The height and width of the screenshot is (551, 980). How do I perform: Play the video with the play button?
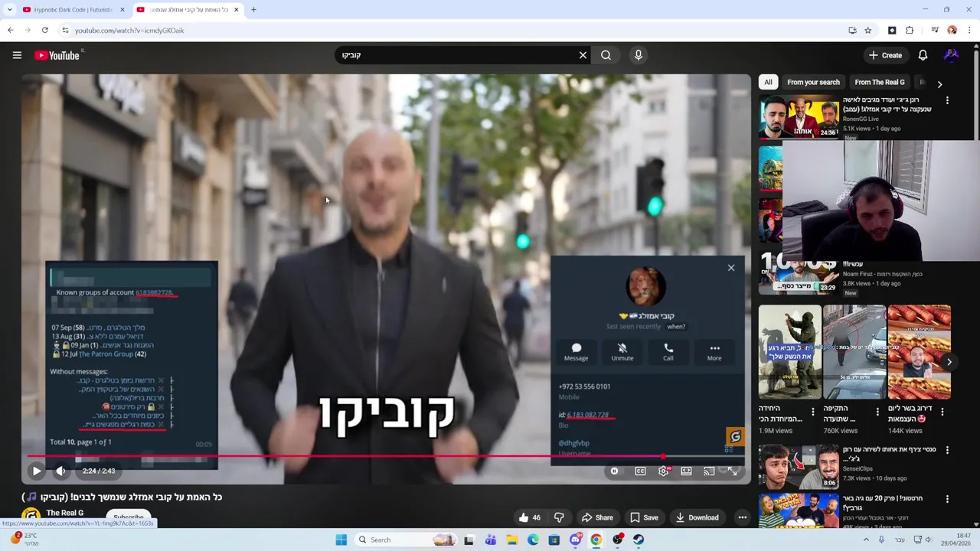click(36, 471)
